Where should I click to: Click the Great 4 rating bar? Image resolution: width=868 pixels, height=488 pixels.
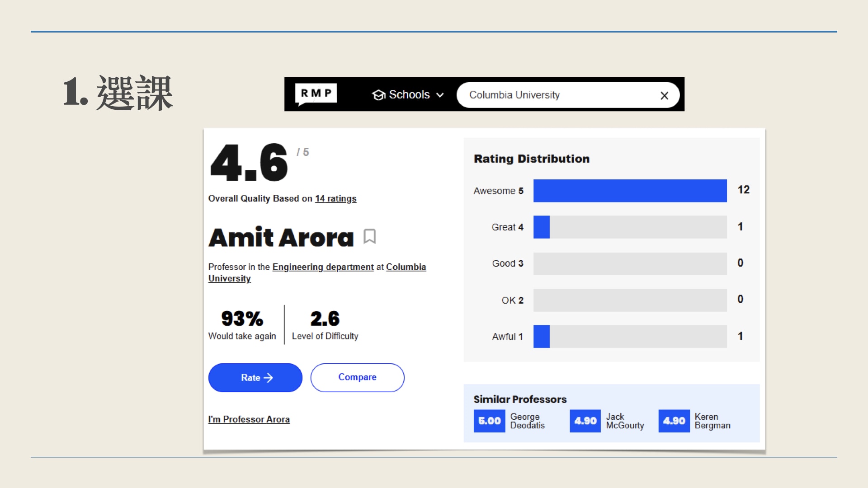coord(630,227)
